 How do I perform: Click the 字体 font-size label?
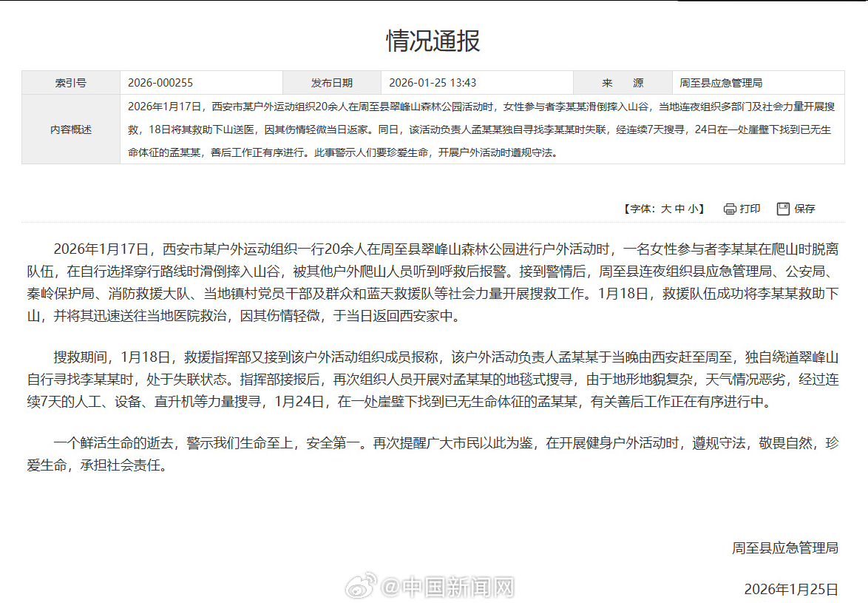[640, 209]
